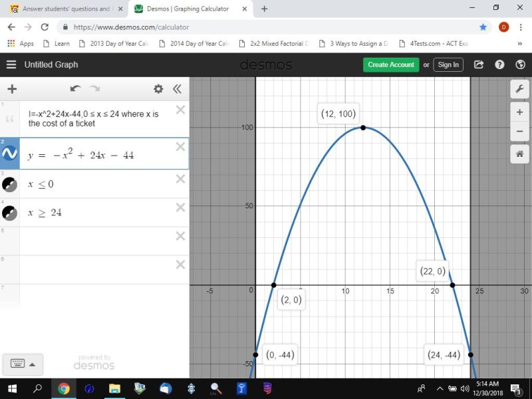The height and width of the screenshot is (399, 532).
Task: Open graph settings wrench
Action: pos(519,89)
